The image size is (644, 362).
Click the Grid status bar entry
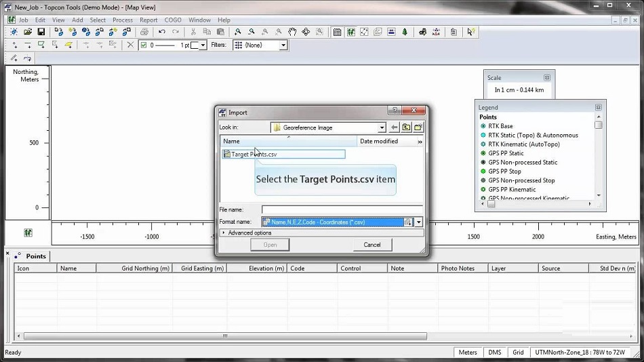point(518,352)
